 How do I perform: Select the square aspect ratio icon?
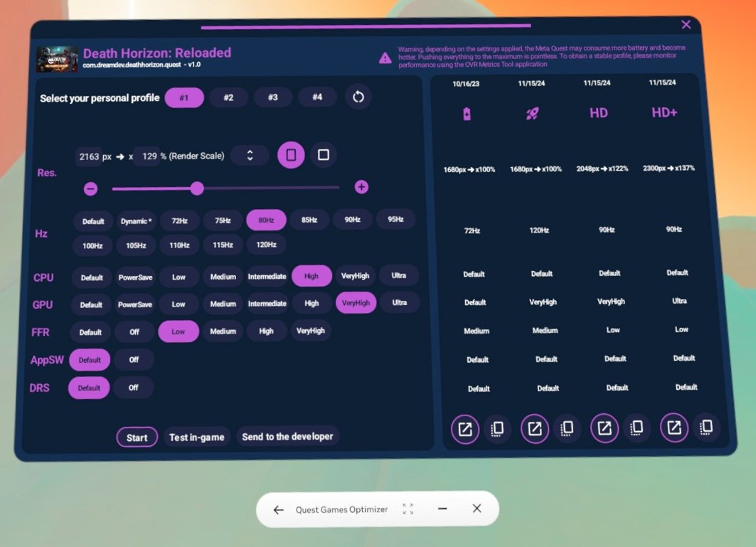click(324, 155)
